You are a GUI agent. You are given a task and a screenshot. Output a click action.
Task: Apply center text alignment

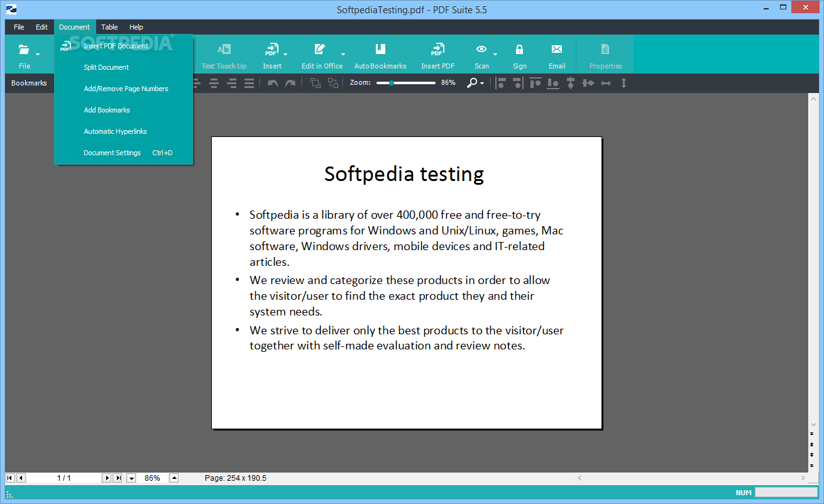[x=214, y=83]
